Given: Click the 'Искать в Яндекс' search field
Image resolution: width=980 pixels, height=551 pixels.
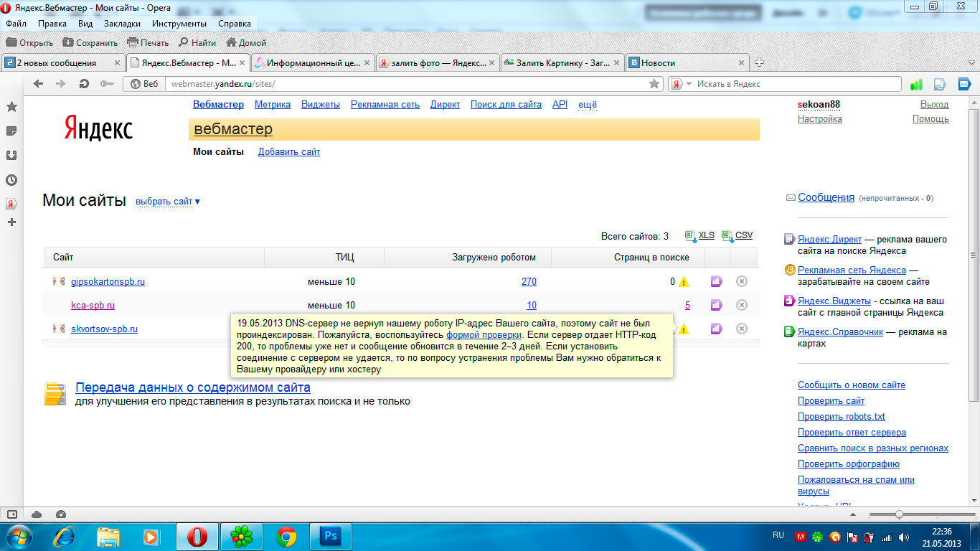Looking at the screenshot, I should [798, 84].
